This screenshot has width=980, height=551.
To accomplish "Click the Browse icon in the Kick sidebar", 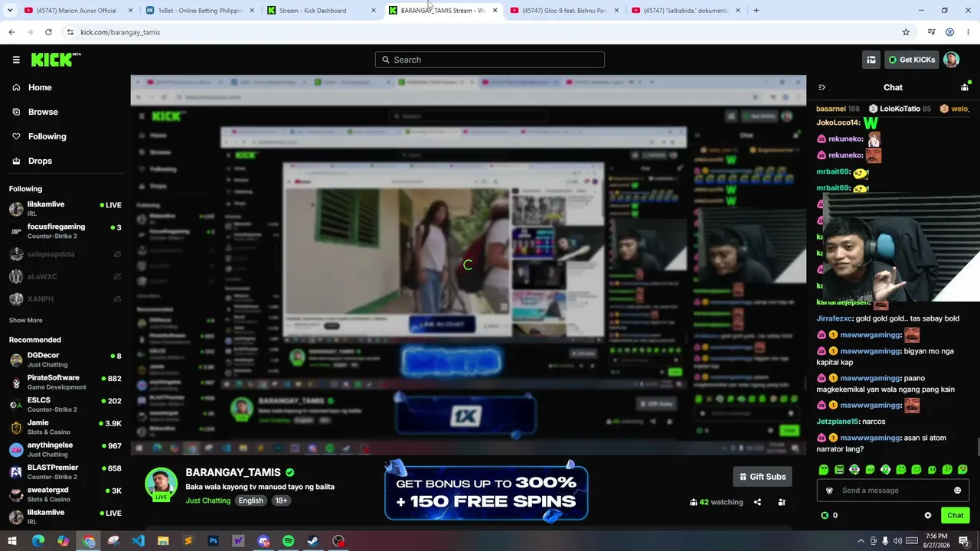I will click(16, 112).
